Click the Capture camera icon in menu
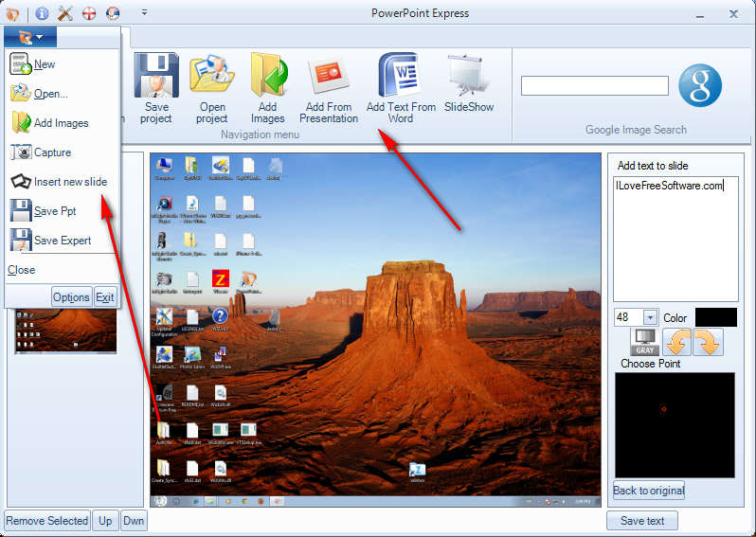756x537 pixels. 21,152
